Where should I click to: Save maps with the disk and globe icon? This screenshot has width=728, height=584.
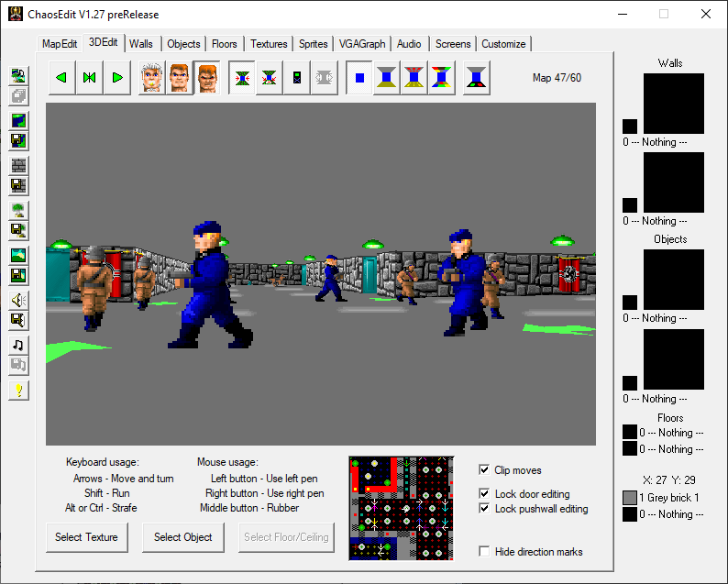18,140
